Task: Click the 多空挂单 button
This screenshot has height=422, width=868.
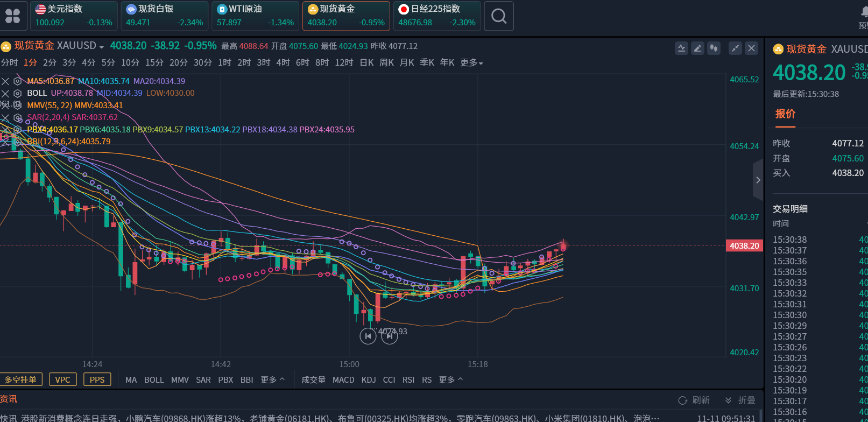Action: 21,379
